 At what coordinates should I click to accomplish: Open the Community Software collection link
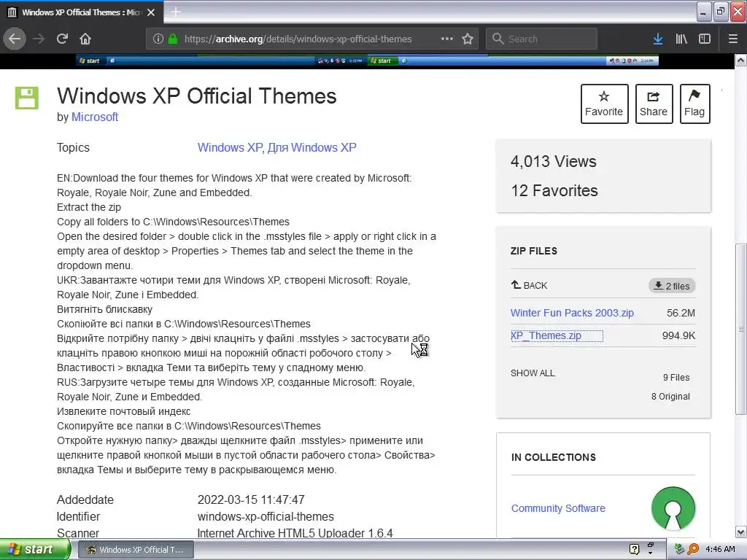[x=558, y=508]
